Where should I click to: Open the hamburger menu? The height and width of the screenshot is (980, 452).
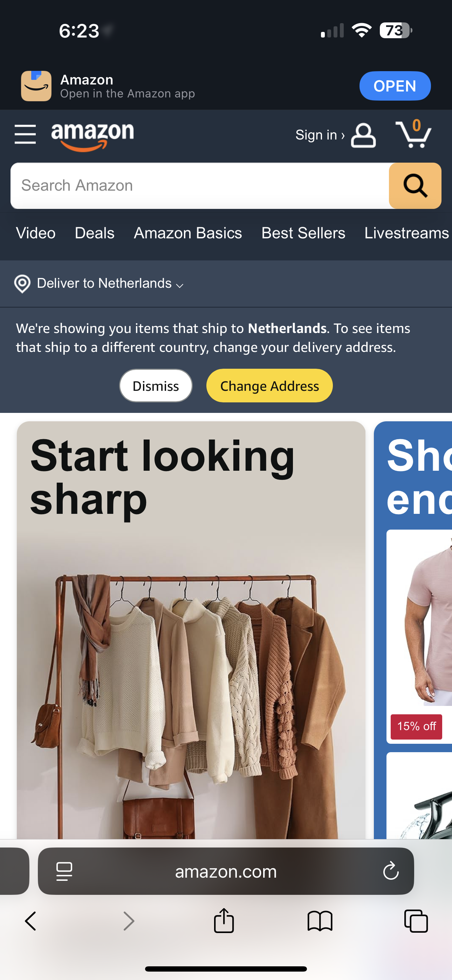(25, 134)
